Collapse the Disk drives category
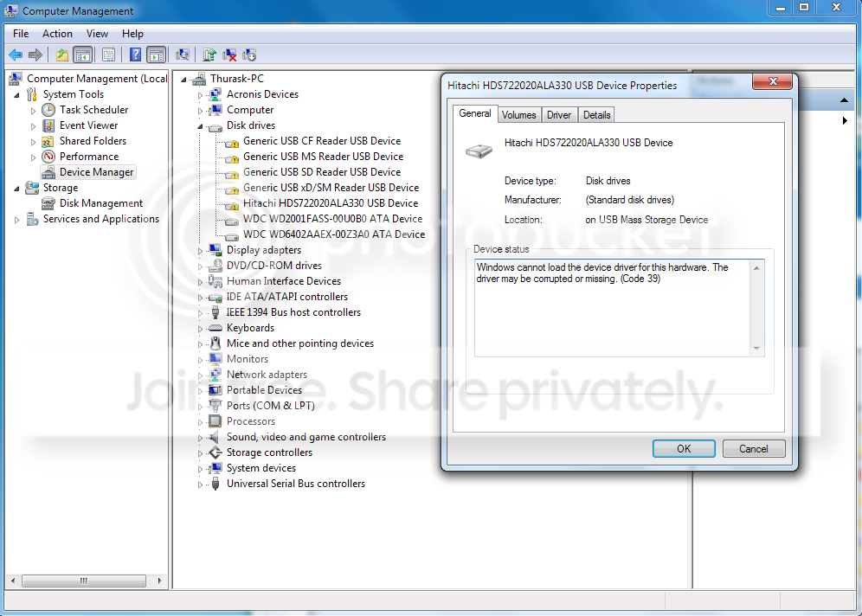The height and width of the screenshot is (616, 862). 200,125
